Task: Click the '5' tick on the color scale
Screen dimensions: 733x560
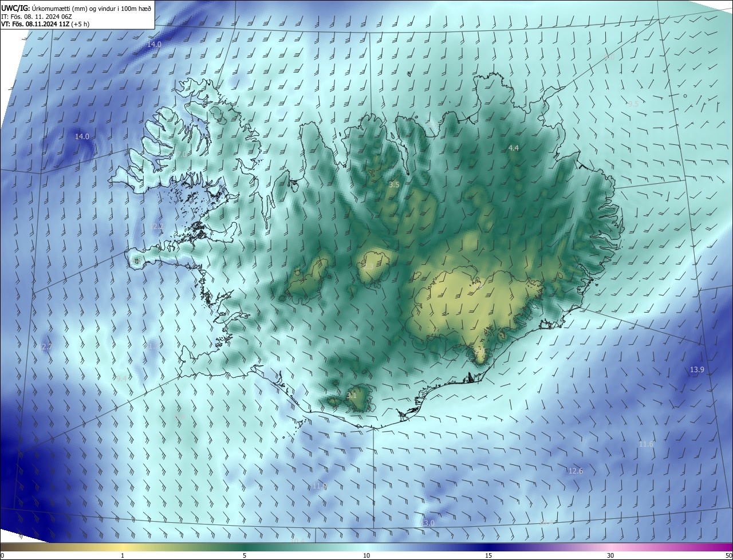Action: tap(245, 555)
